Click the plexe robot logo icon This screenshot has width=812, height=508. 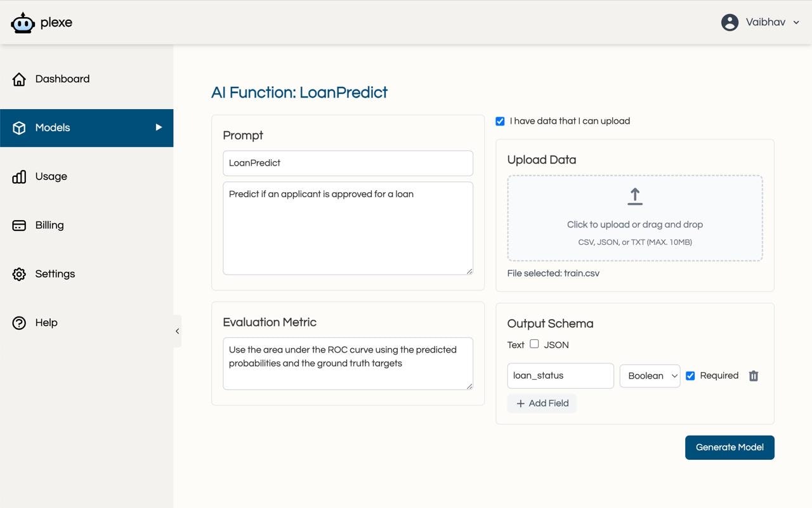pyautogui.click(x=23, y=23)
